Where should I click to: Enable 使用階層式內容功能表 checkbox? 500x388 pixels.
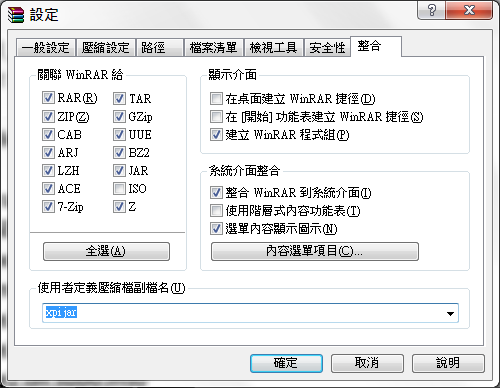(216, 211)
